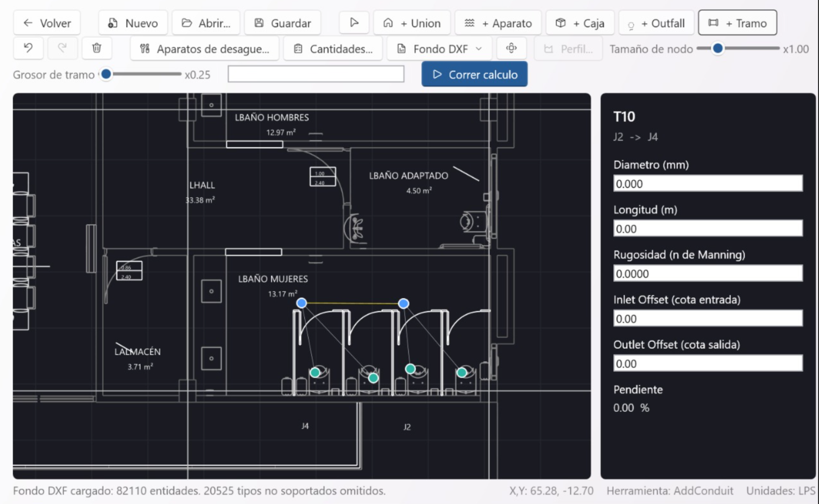This screenshot has width=819, height=504.
Task: Open the Cantidades quantities dialog
Action: 333,49
